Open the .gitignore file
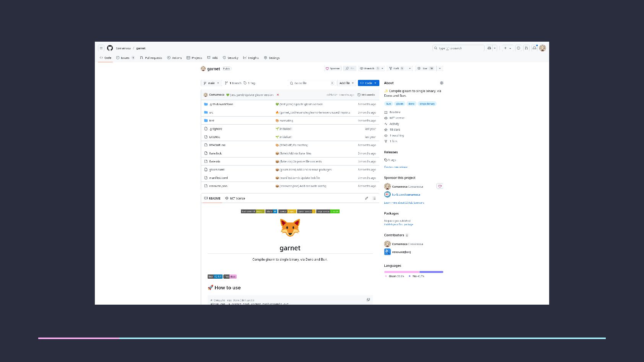644x362 pixels. [x=216, y=129]
